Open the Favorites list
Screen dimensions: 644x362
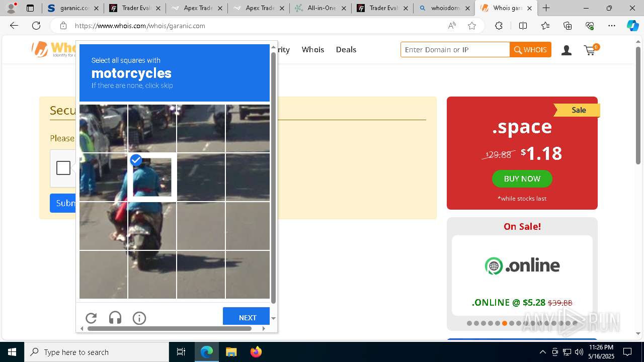click(545, 26)
